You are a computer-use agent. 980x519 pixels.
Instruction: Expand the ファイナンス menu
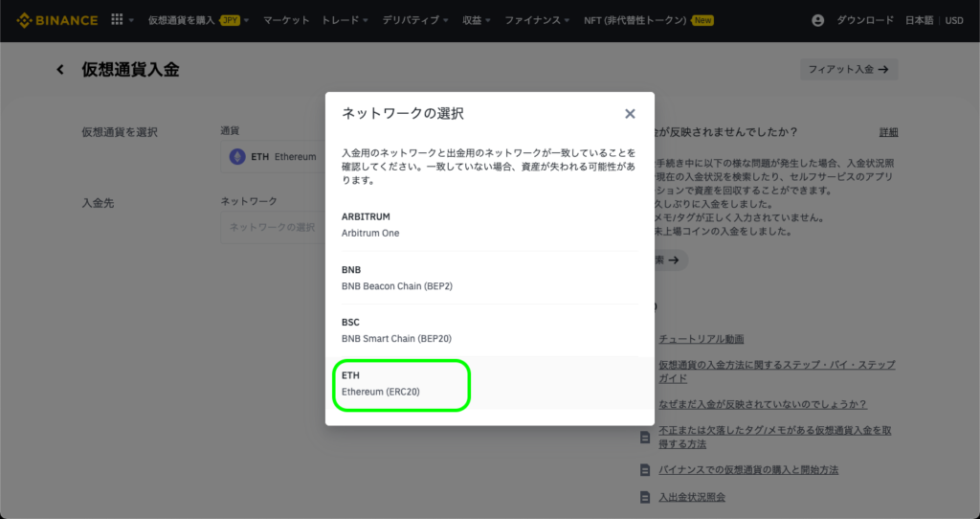538,21
